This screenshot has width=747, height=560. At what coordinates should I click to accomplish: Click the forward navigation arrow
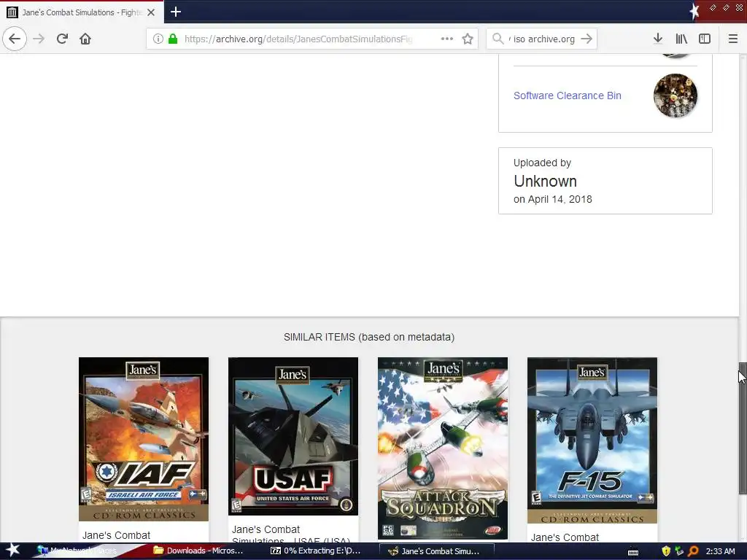point(39,39)
